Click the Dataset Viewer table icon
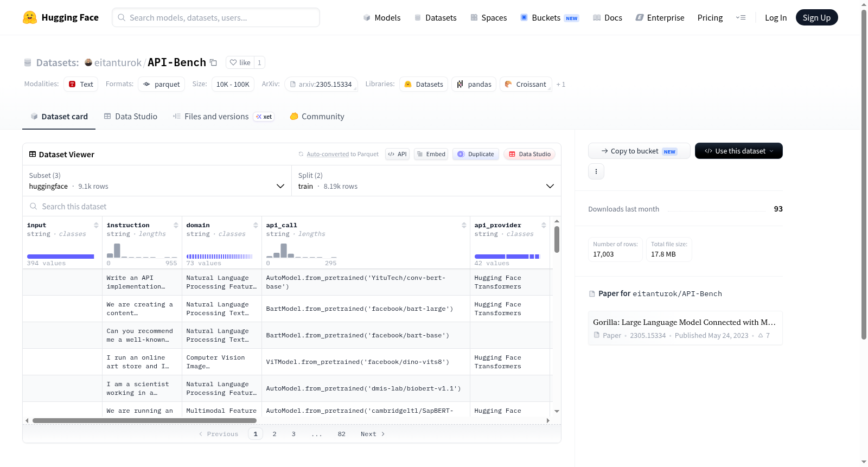The height and width of the screenshot is (467, 868). (33, 154)
